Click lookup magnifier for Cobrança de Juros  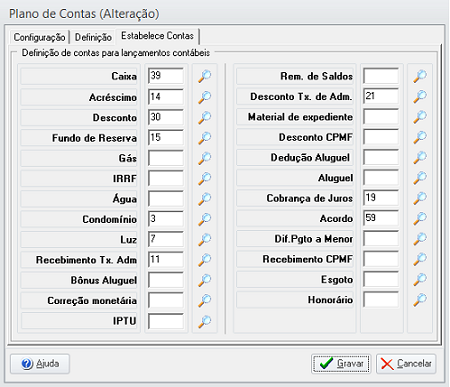point(420,198)
